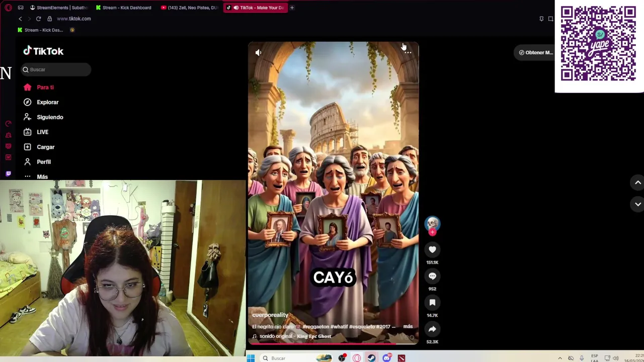Bookmark the video with the save icon
644x362 pixels.
coord(432,303)
